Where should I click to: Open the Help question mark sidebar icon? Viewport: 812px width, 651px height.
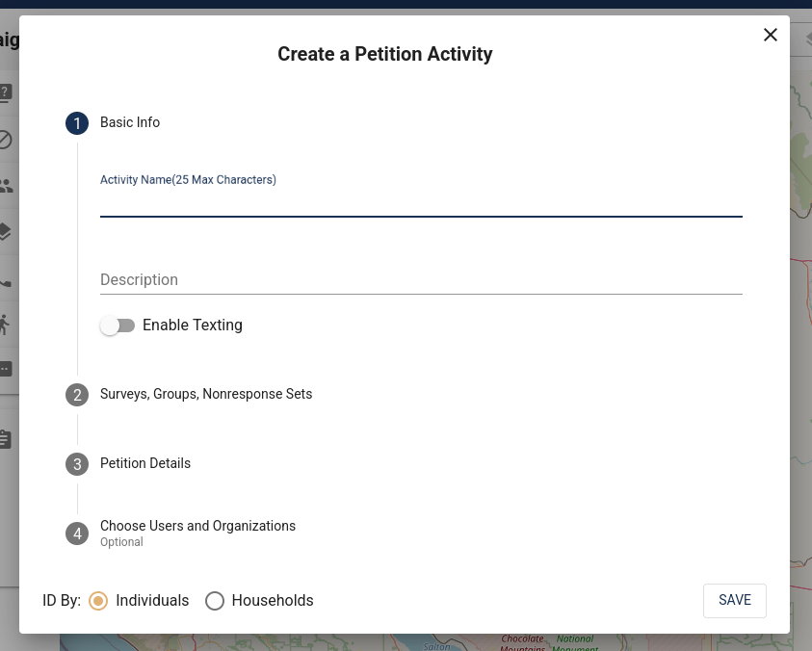(3, 92)
